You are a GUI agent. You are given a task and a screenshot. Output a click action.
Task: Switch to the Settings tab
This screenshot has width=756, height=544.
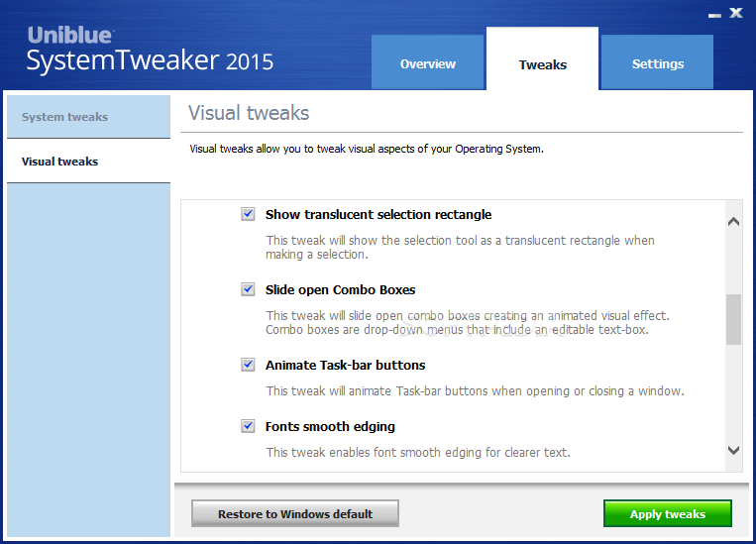click(657, 62)
